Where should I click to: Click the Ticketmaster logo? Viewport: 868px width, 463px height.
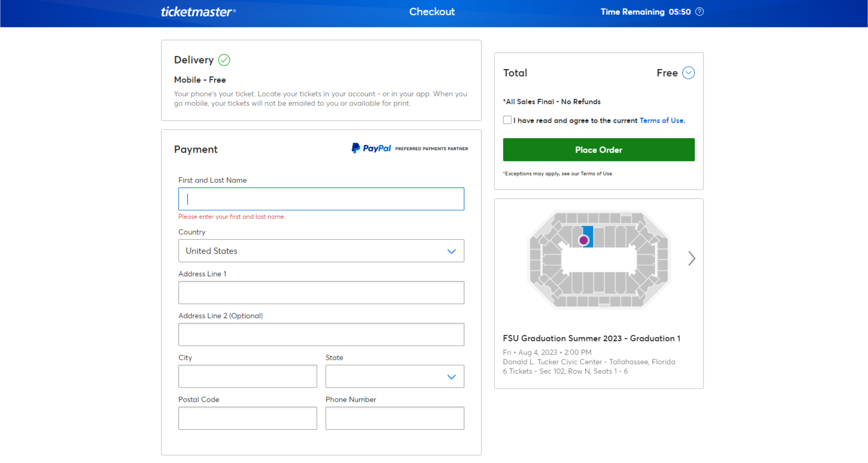(197, 12)
